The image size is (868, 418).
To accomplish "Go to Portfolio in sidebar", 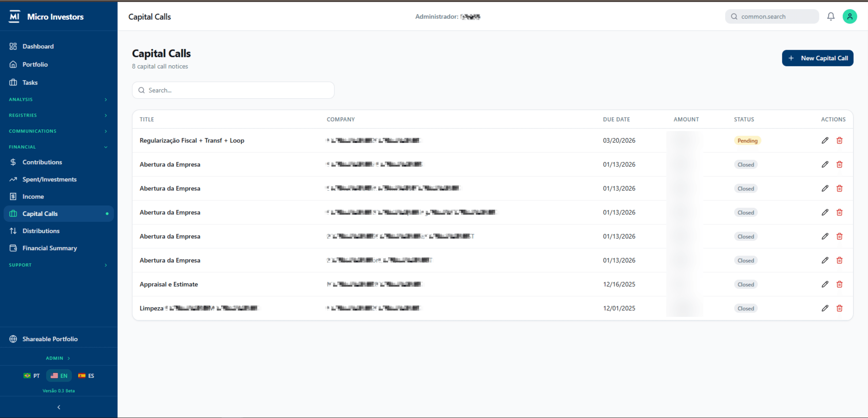I will coord(59,64).
